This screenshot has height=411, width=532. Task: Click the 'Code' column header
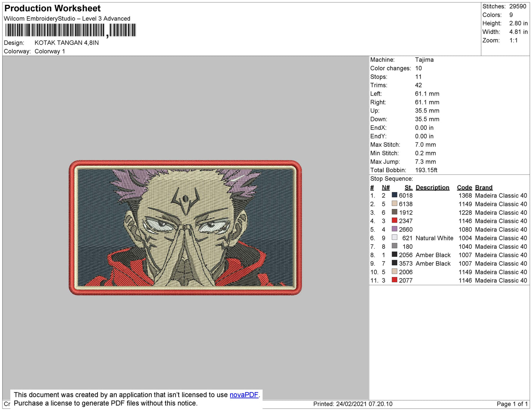click(464, 188)
